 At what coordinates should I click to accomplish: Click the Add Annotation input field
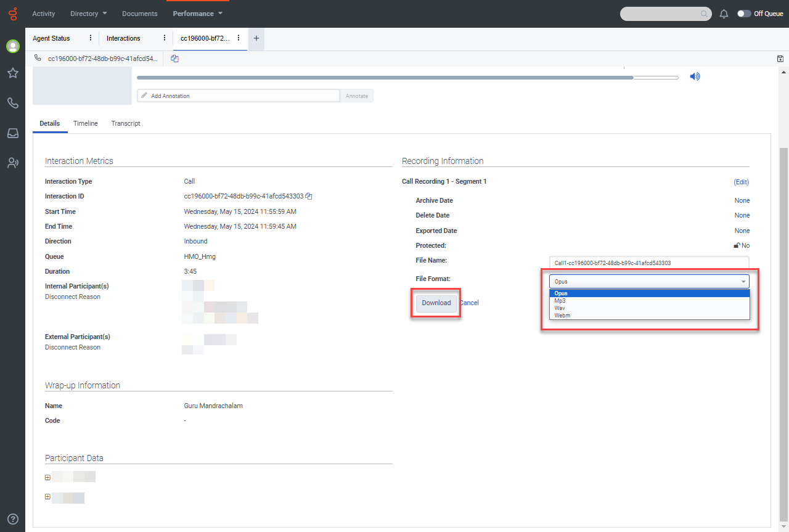click(238, 96)
